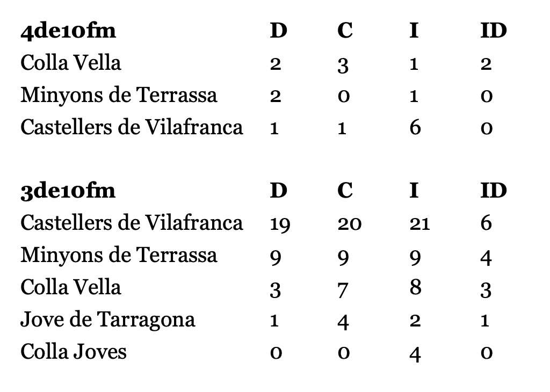Click the 4de10fm table heading
Image resolution: width=550 pixels, height=392 pixels.
(68, 31)
